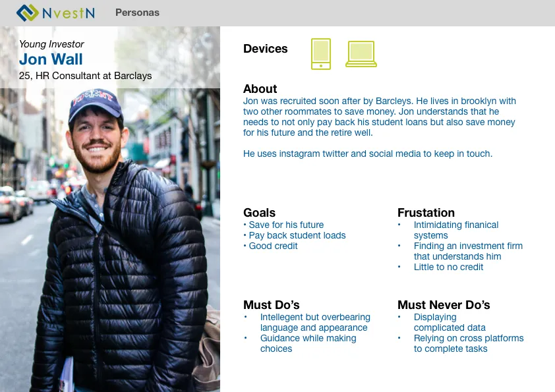
Task: Click the Young Investor subtitle
Action: (51, 44)
